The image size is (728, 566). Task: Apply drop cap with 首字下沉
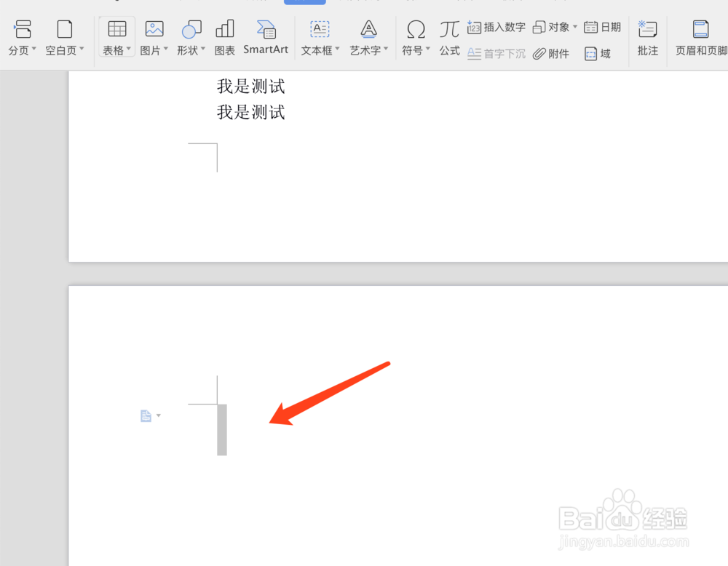tap(496, 53)
